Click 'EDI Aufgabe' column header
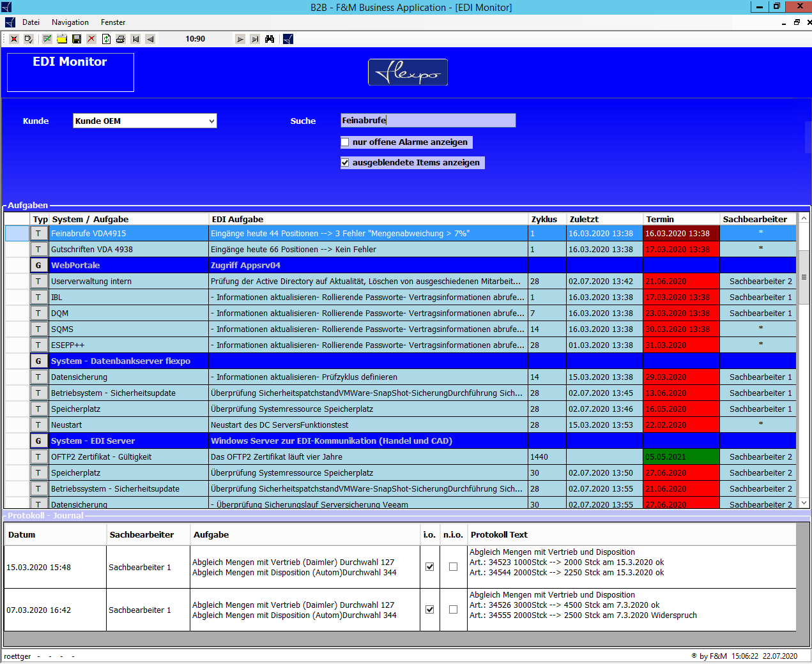Screen dimensions: 812x664 tap(369, 219)
